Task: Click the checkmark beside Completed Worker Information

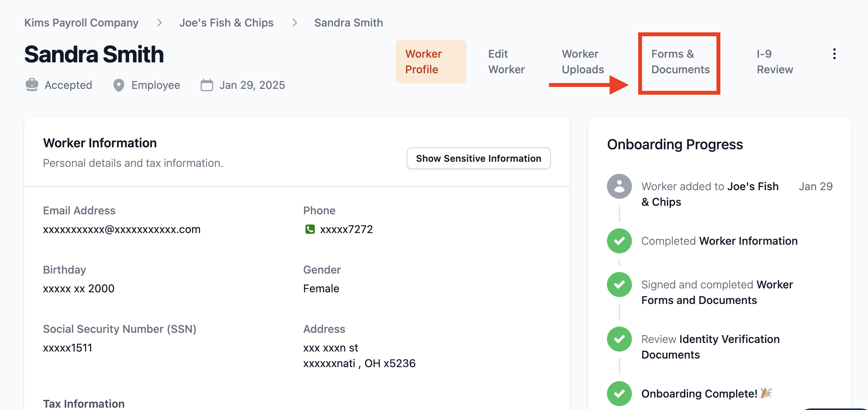Action: click(619, 241)
